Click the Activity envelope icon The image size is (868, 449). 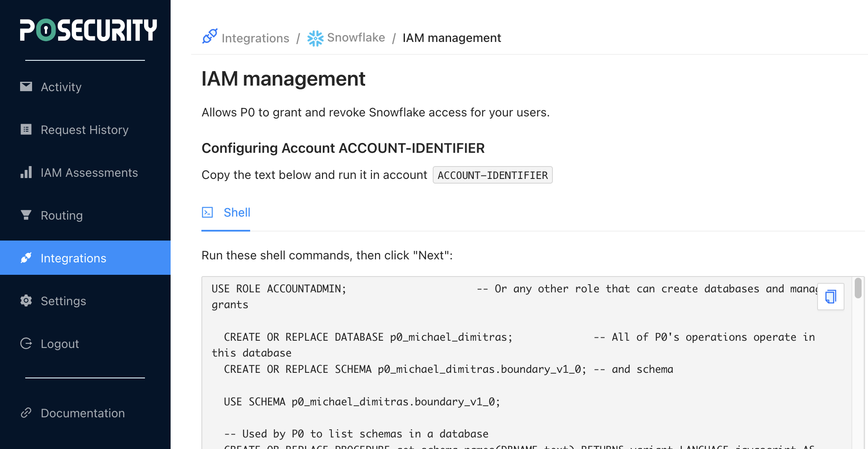(x=26, y=87)
